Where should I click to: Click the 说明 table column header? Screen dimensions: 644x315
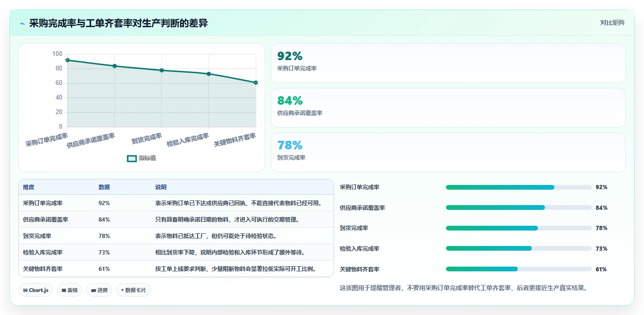[161, 187]
